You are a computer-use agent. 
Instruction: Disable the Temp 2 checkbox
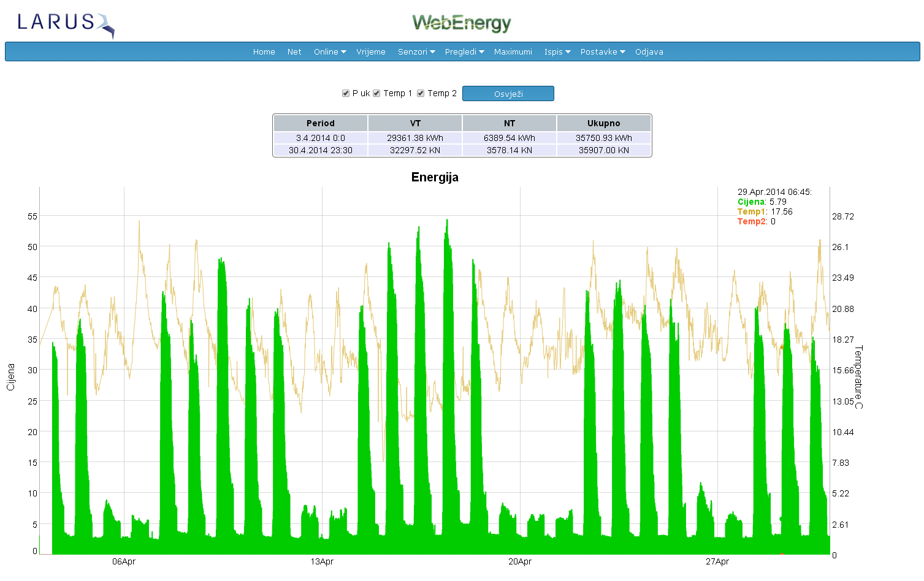421,93
